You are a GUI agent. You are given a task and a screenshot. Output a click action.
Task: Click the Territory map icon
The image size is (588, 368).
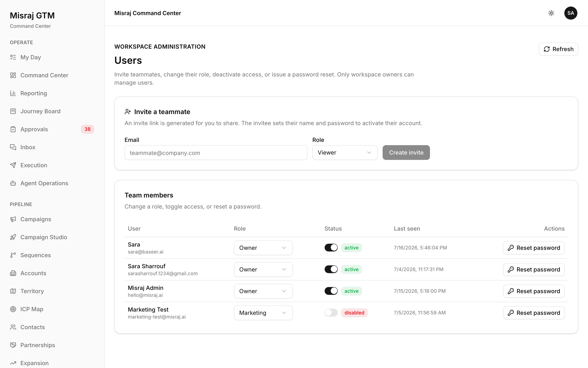[x=13, y=291]
